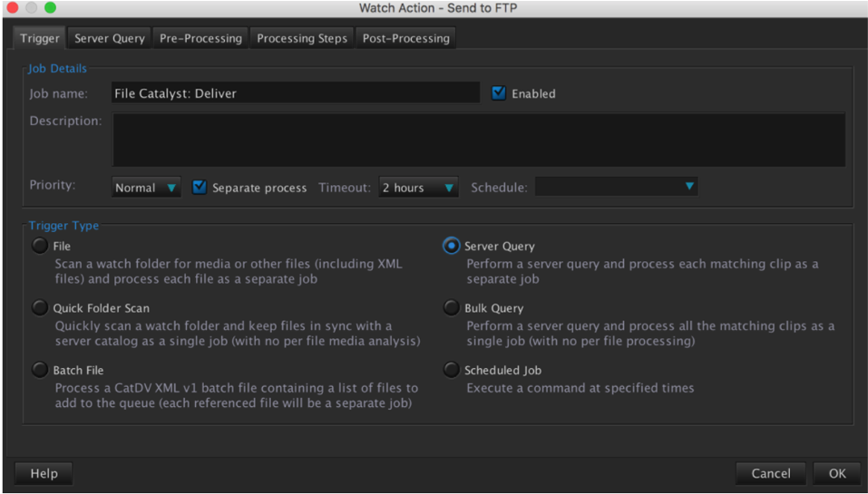Select the Batch File radio button
The width and height of the screenshot is (868, 494).
click(x=40, y=370)
